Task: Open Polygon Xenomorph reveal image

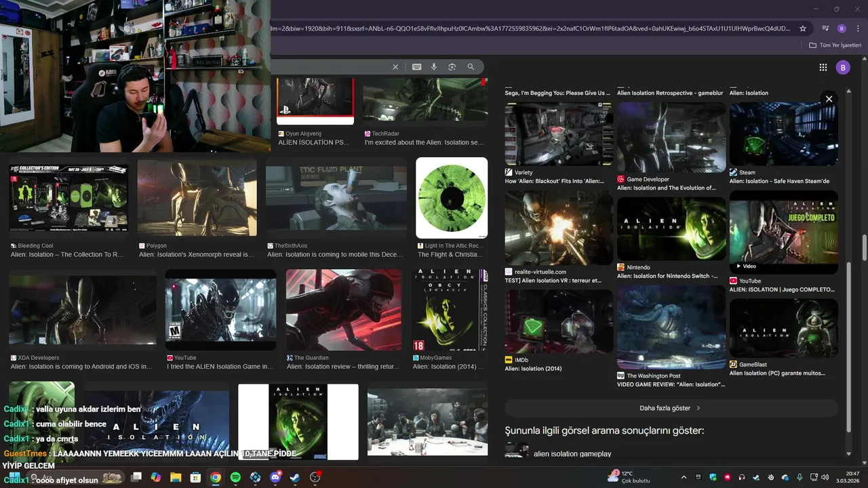Action: [x=197, y=198]
